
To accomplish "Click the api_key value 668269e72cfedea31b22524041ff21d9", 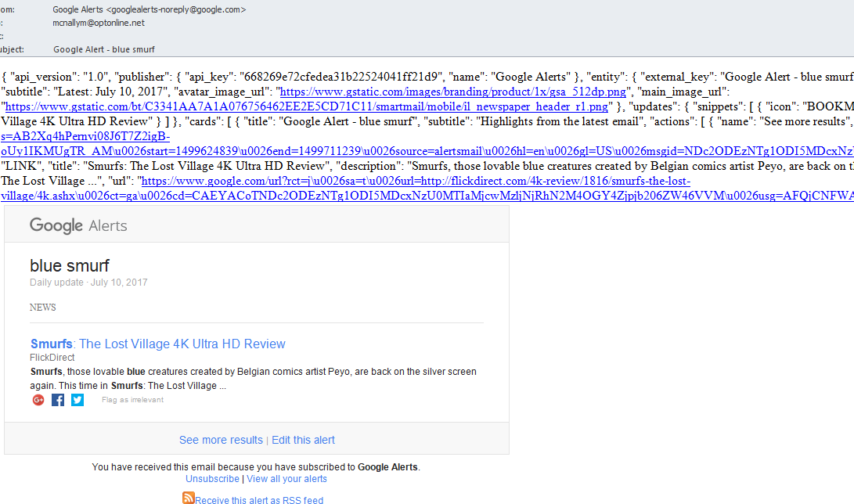I will coord(341,77).
